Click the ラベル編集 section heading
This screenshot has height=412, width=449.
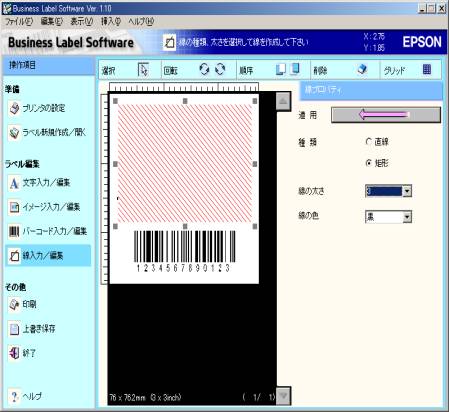22,164
